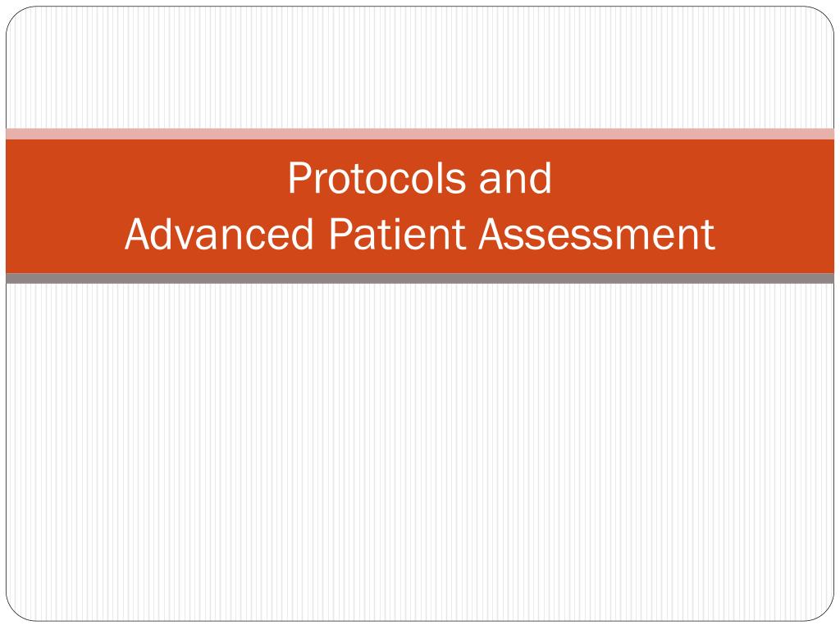Viewport: 840px width, 630px height.
Task: Click the capital "A" of "Assessment"
Action: [x=493, y=234]
